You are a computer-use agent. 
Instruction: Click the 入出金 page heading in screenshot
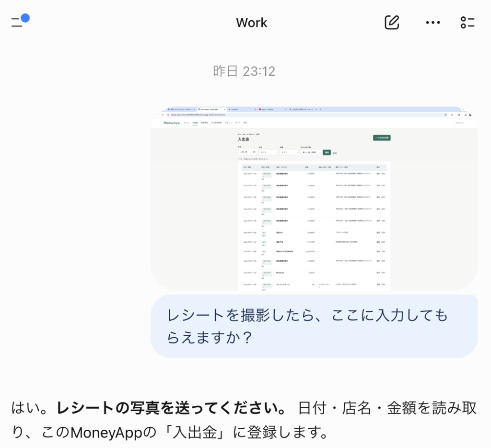[x=243, y=139]
